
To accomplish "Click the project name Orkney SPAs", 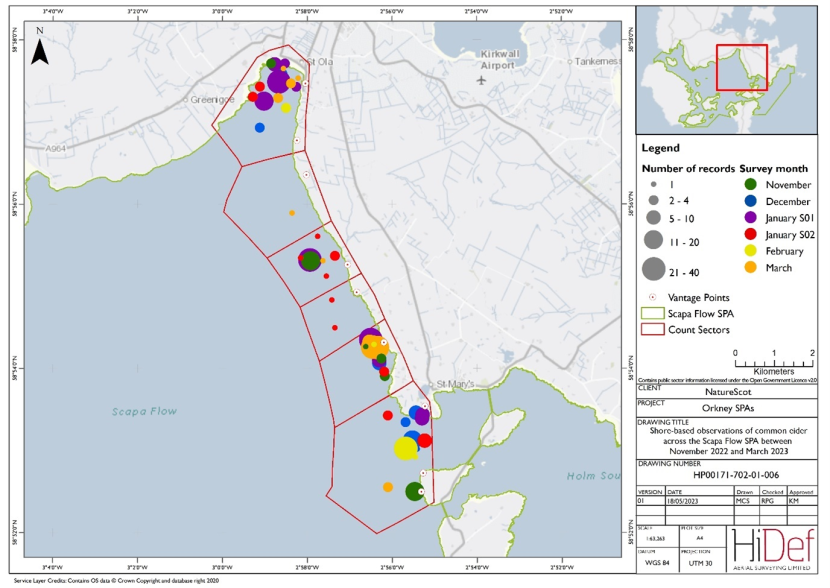I will coord(727,408).
